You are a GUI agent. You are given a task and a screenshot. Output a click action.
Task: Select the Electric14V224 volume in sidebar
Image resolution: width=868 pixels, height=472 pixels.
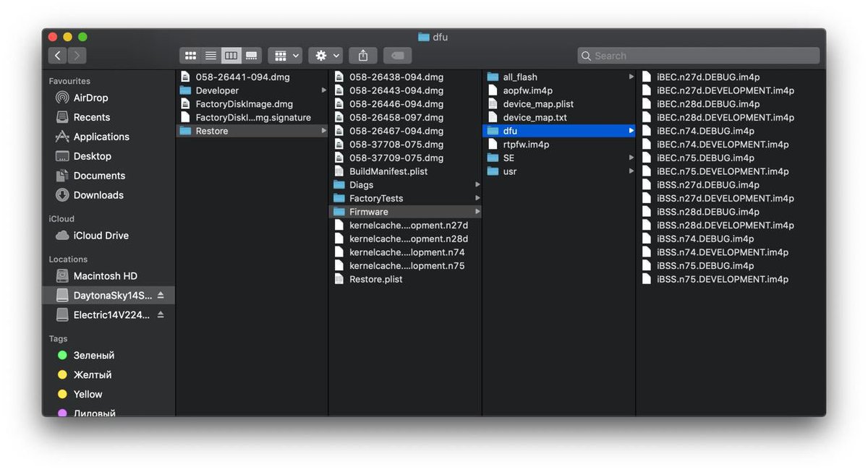111,315
